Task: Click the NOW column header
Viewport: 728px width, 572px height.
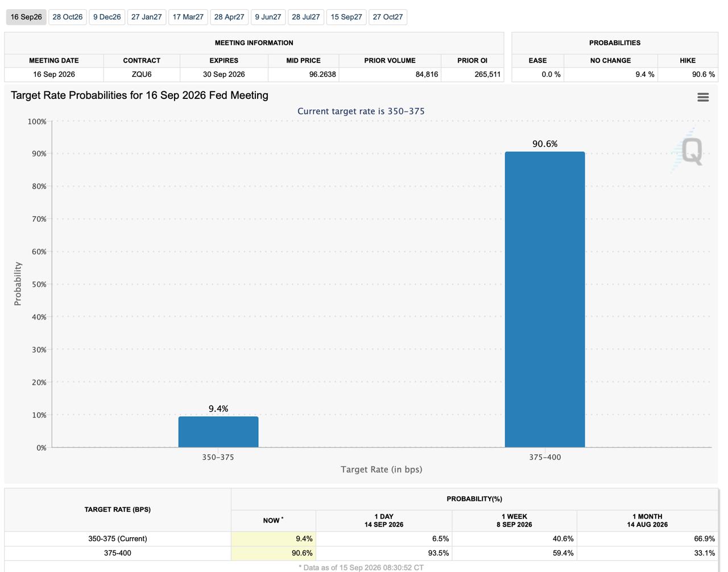Action: click(274, 520)
